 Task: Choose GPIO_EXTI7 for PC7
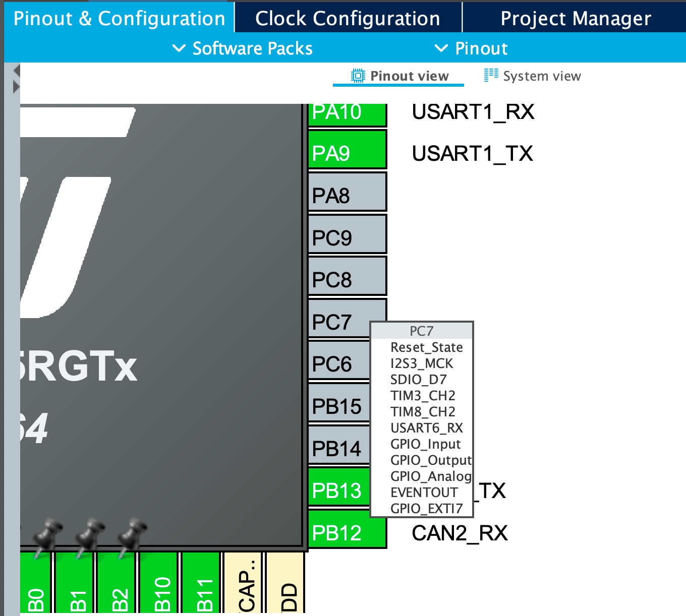tap(426, 509)
